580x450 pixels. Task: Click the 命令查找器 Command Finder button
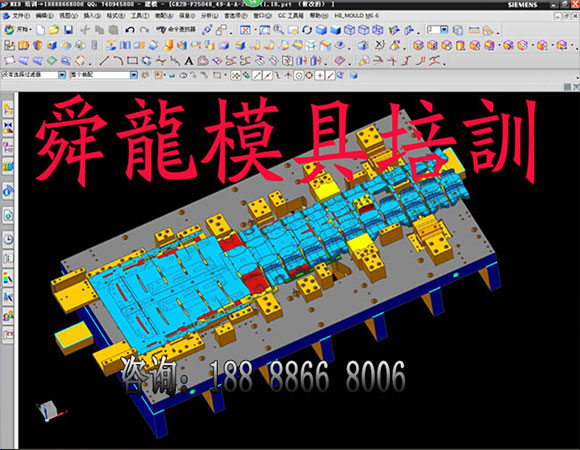click(176, 30)
